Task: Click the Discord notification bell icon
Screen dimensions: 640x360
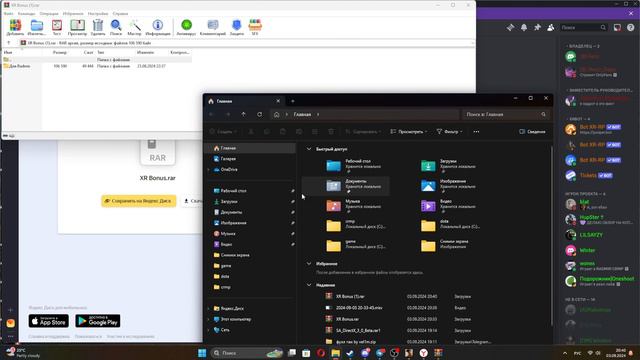Action: click(x=524, y=27)
